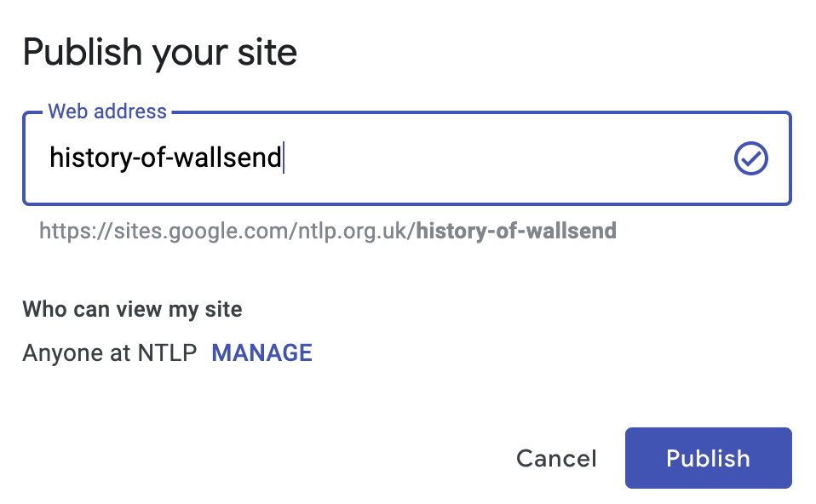Click the address available checkmark icon
Image resolution: width=816 pixels, height=504 pixels.
click(x=750, y=158)
